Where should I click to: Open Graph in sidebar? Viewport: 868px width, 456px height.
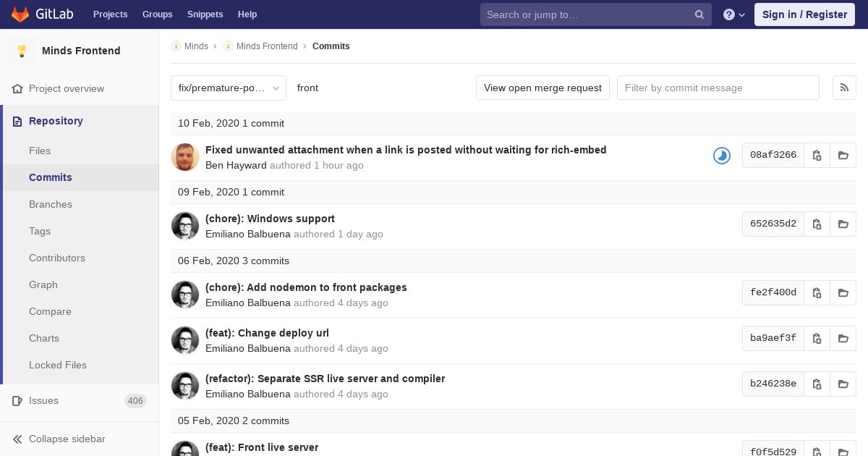(x=43, y=284)
